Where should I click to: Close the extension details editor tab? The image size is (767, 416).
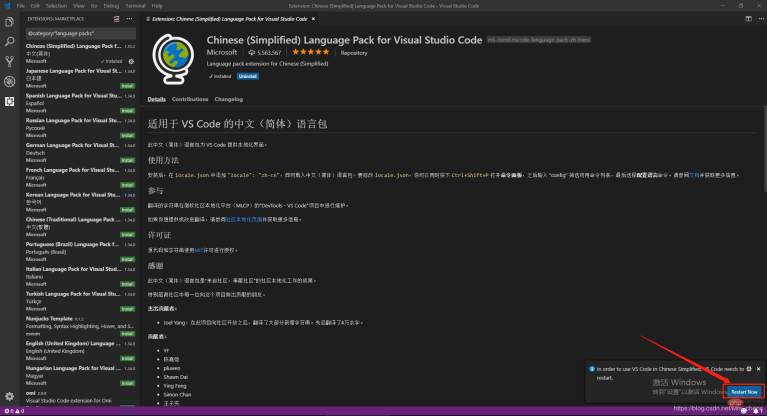[314, 19]
